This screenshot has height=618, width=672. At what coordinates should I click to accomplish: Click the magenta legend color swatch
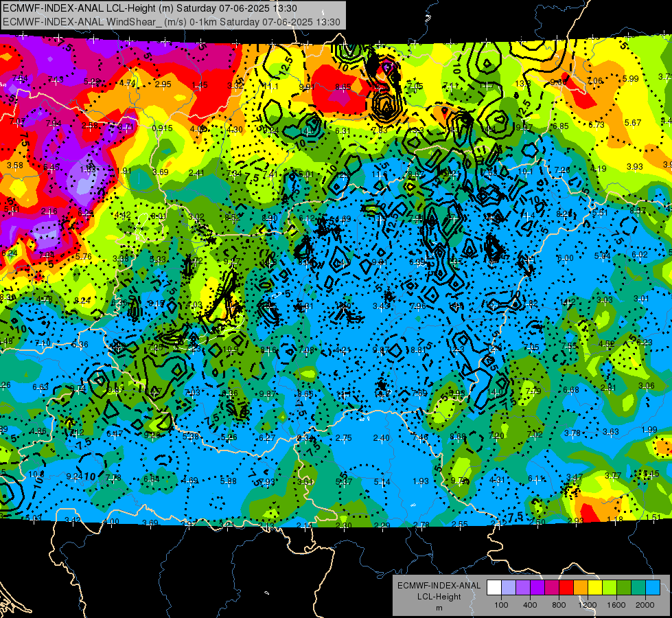click(552, 587)
